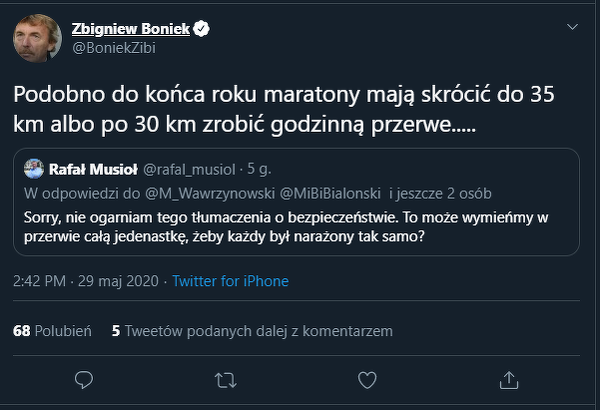Click the 2:42 PM · 29 maj 2020 timestamp
The height and width of the screenshot is (410, 600).
(x=81, y=281)
